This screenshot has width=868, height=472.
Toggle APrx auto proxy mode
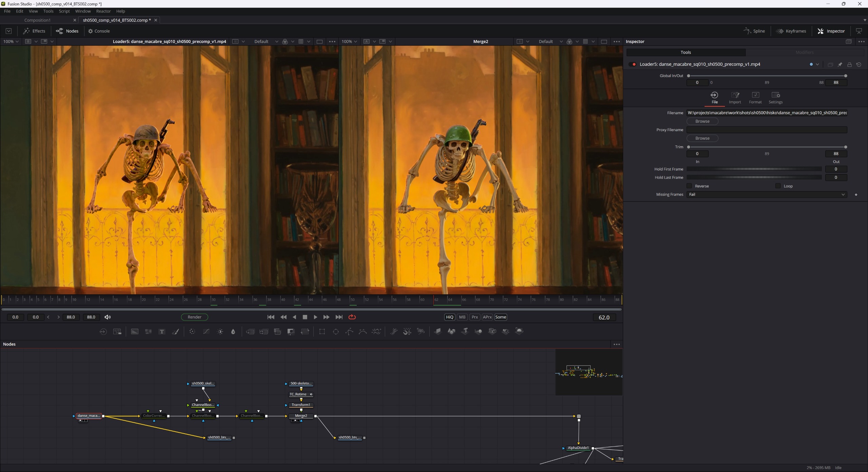click(487, 317)
